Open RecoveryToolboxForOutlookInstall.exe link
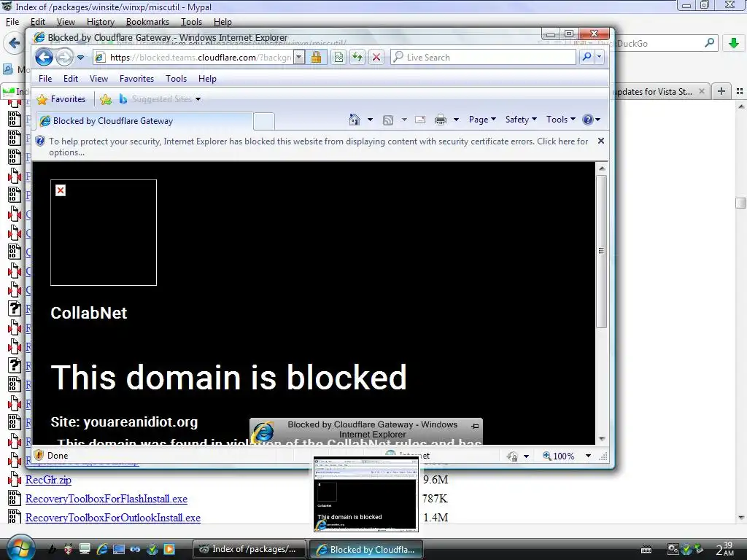The image size is (747, 560). (113, 518)
